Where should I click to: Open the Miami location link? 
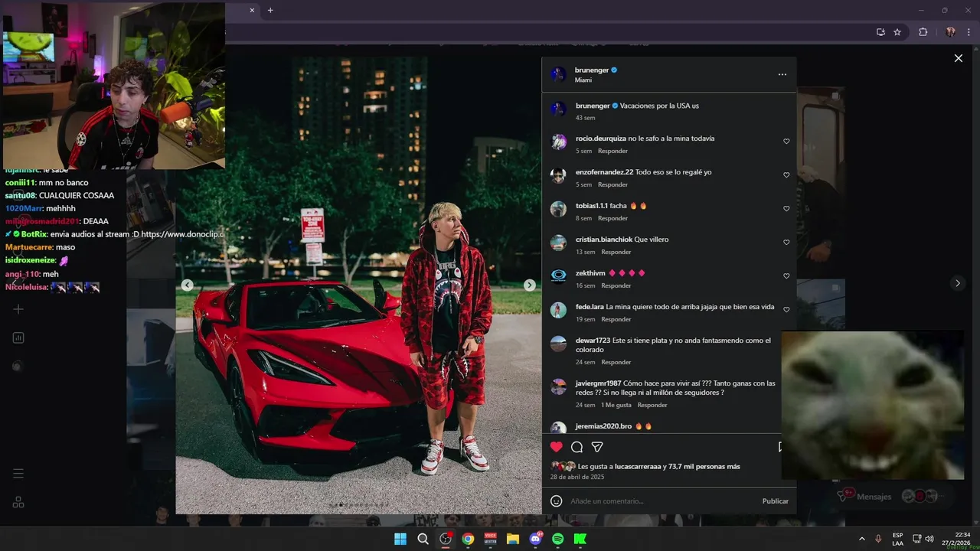pos(583,80)
